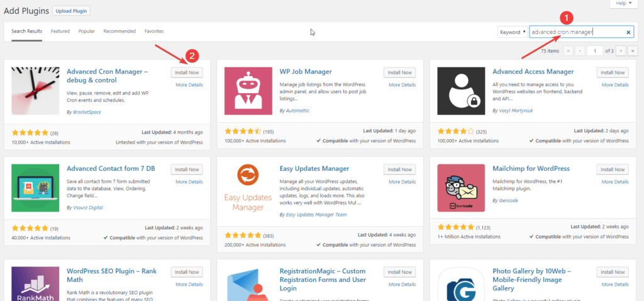Click the WP Job Manager robot icon

coord(248,91)
